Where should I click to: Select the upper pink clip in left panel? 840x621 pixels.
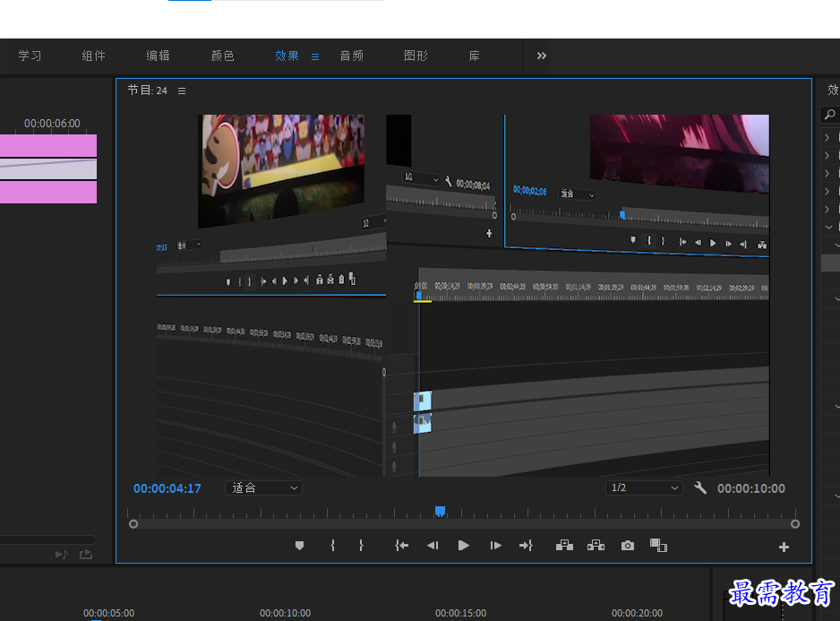point(48,145)
